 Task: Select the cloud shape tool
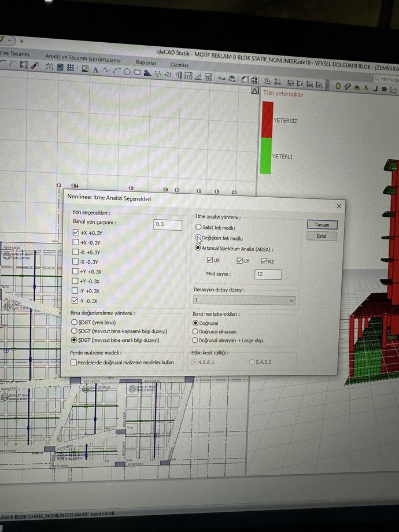[138, 72]
